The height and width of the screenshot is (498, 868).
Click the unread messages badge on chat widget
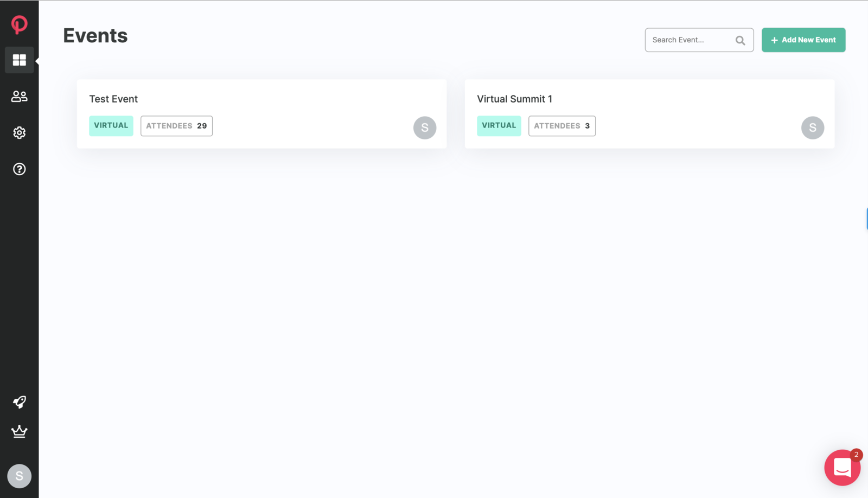[x=856, y=455]
